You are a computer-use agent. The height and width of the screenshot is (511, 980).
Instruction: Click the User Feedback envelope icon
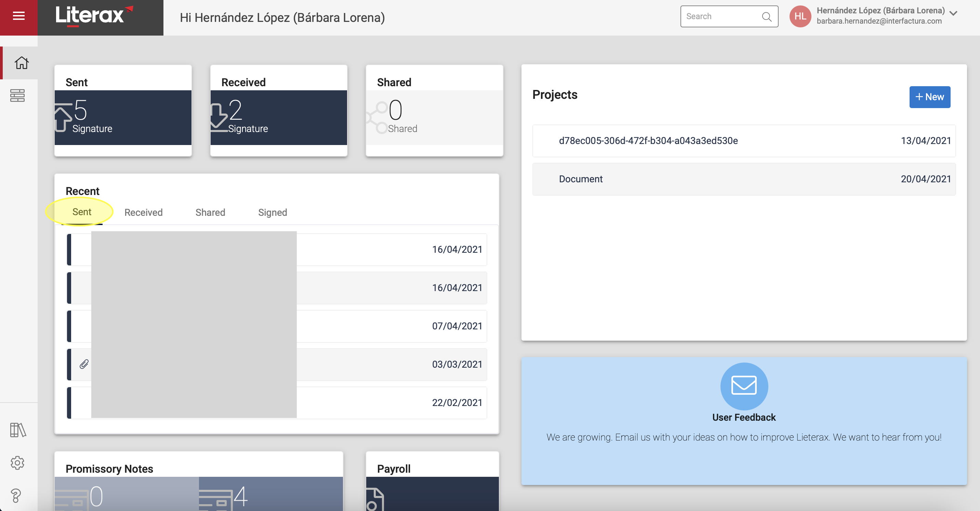(x=744, y=386)
